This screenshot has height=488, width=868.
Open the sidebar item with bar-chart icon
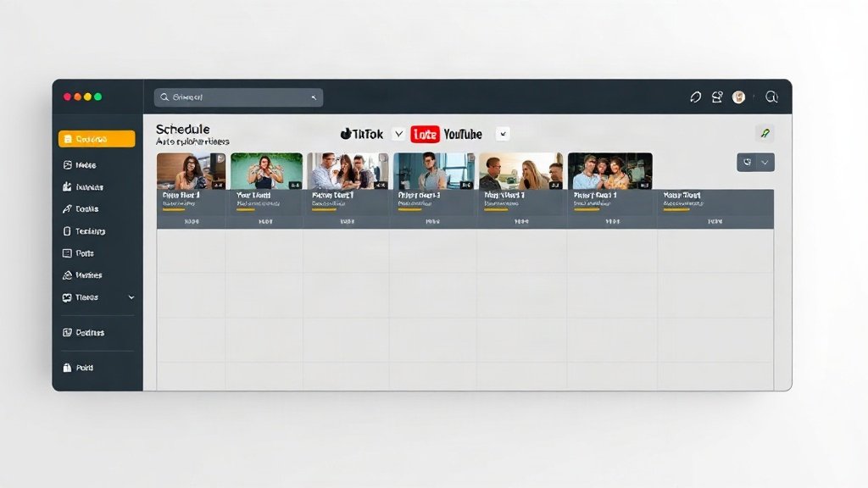pos(83,187)
